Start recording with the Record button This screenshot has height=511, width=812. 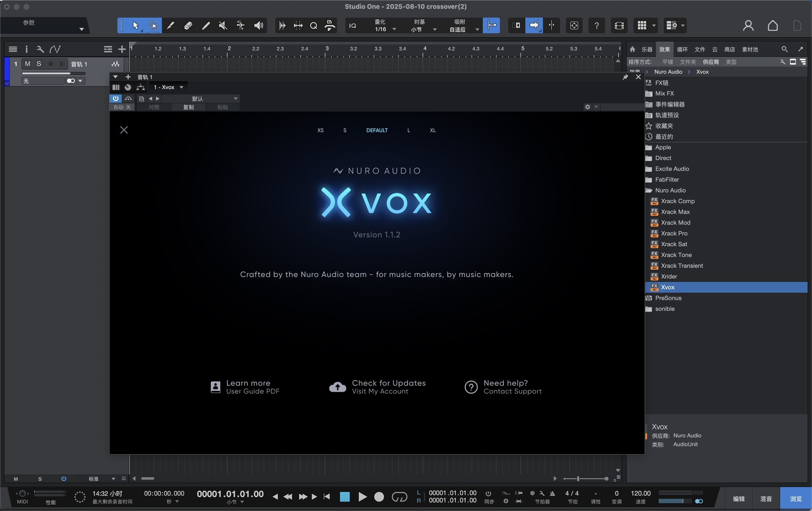pyautogui.click(x=379, y=497)
